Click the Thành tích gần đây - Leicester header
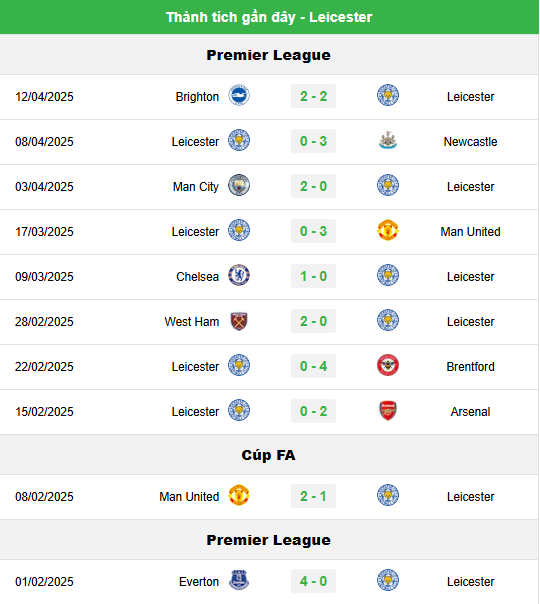Viewport: 540px width, 604px height. tap(269, 17)
